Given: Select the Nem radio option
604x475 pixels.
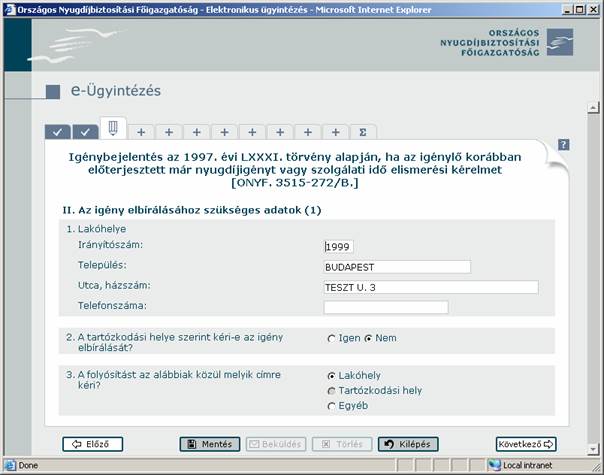Looking at the screenshot, I should pos(367,339).
